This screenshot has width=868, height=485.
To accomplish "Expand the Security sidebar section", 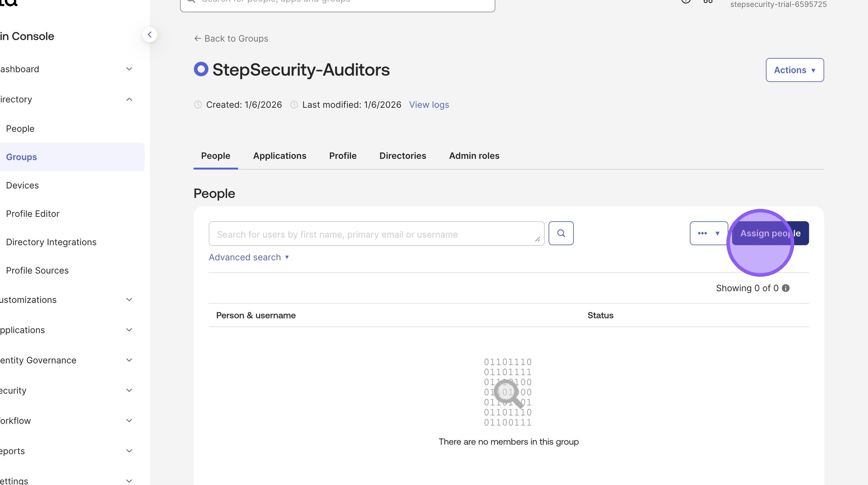I will click(x=129, y=390).
